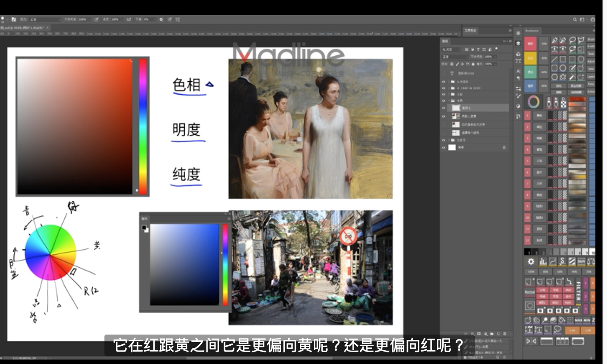The width and height of the screenshot is (607, 364).
Task: Open the layer blend mode dropdown
Action: click(454, 57)
